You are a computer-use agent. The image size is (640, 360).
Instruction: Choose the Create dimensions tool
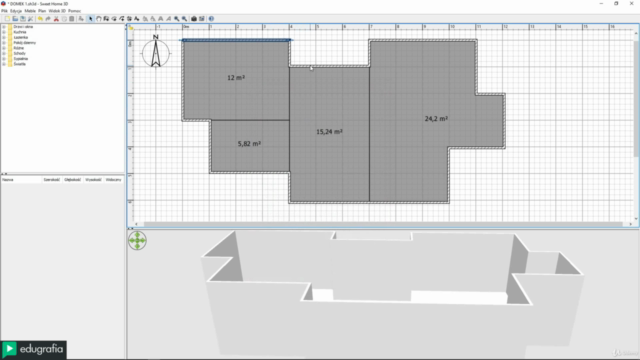coord(129,19)
